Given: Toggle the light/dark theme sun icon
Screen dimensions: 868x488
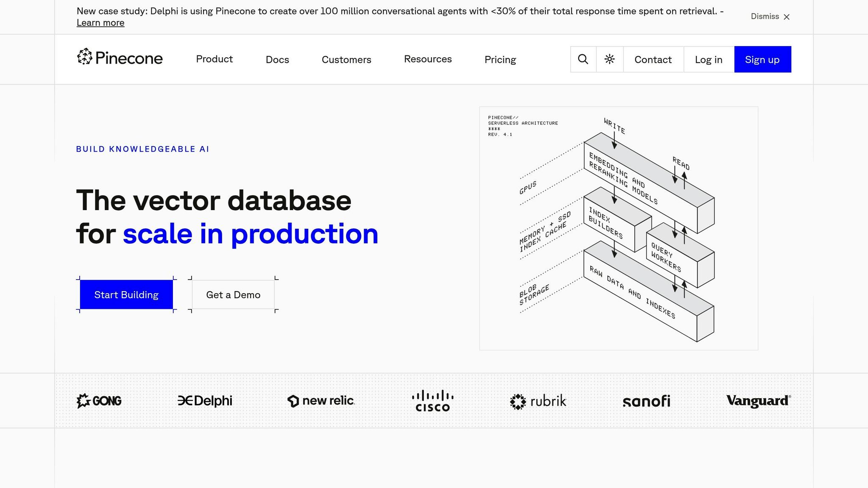Looking at the screenshot, I should [x=609, y=59].
